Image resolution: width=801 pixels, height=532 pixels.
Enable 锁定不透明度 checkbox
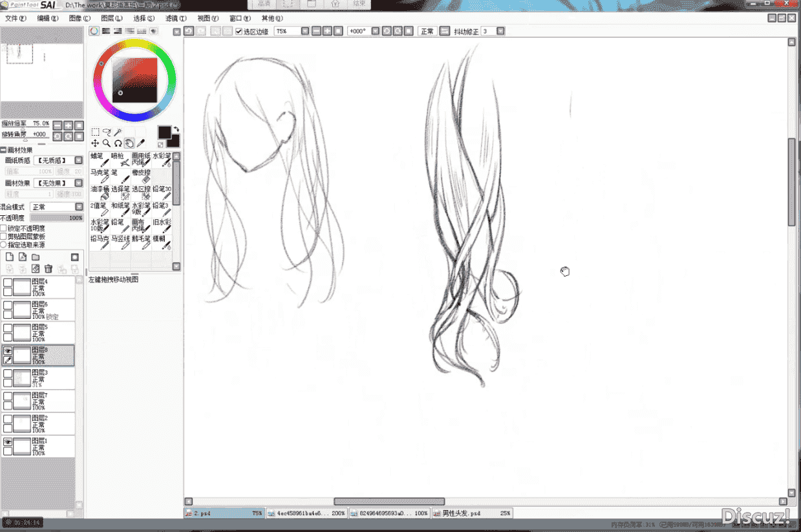(x=4, y=229)
